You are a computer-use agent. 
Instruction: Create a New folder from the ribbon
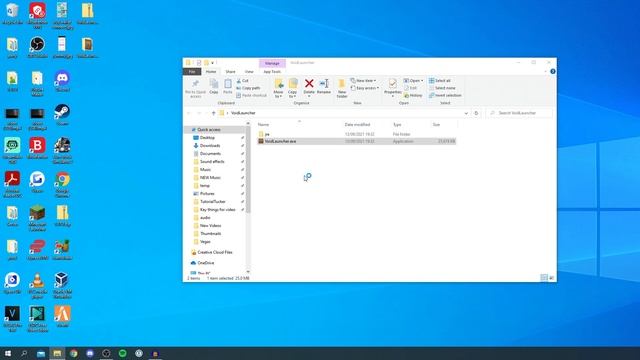(x=342, y=88)
